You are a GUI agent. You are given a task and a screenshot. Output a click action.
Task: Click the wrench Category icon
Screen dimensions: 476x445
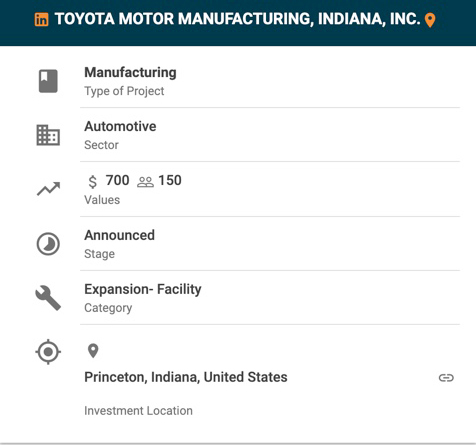tap(48, 298)
